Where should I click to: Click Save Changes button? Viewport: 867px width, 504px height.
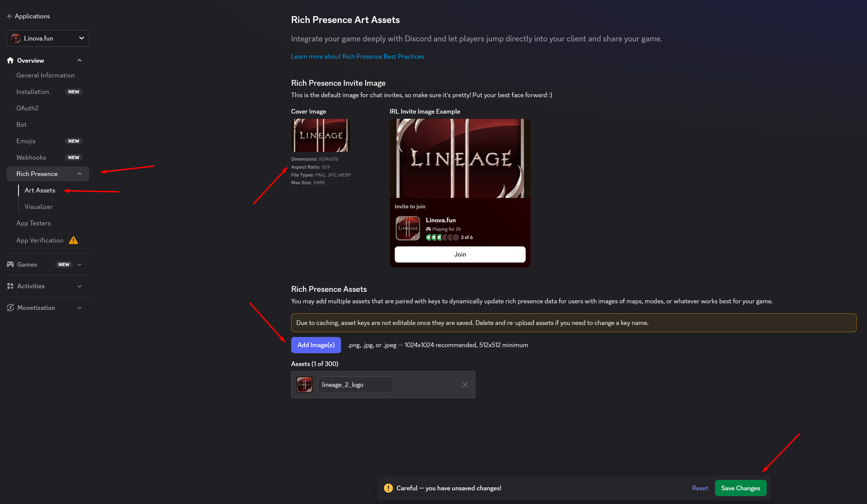(740, 488)
